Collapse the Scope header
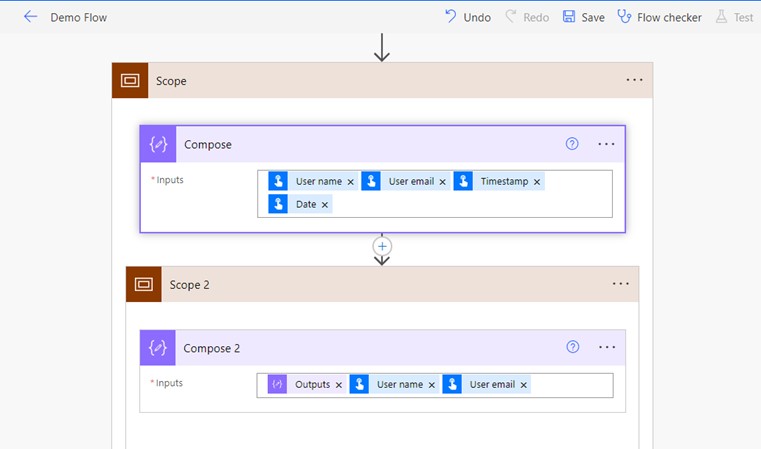The height and width of the screenshot is (449, 761). (382, 81)
